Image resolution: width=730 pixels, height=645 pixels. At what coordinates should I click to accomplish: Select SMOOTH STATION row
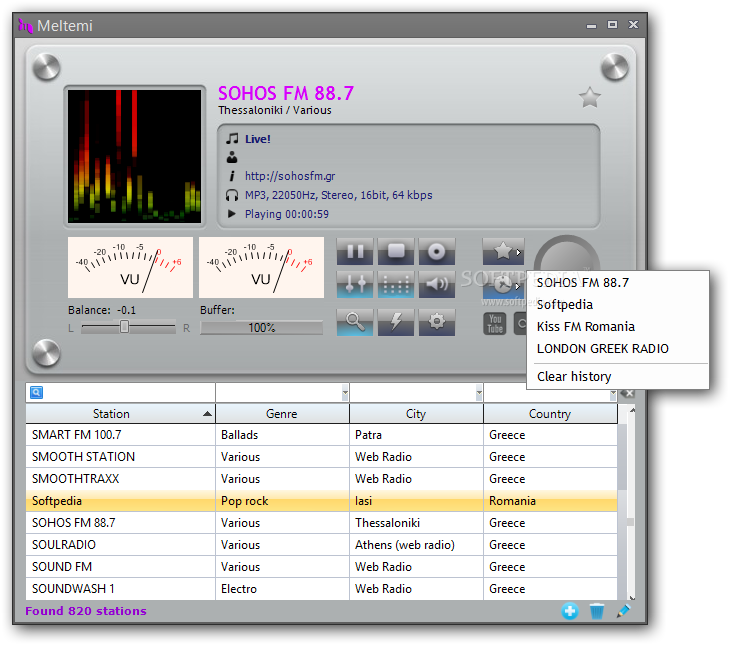322,457
